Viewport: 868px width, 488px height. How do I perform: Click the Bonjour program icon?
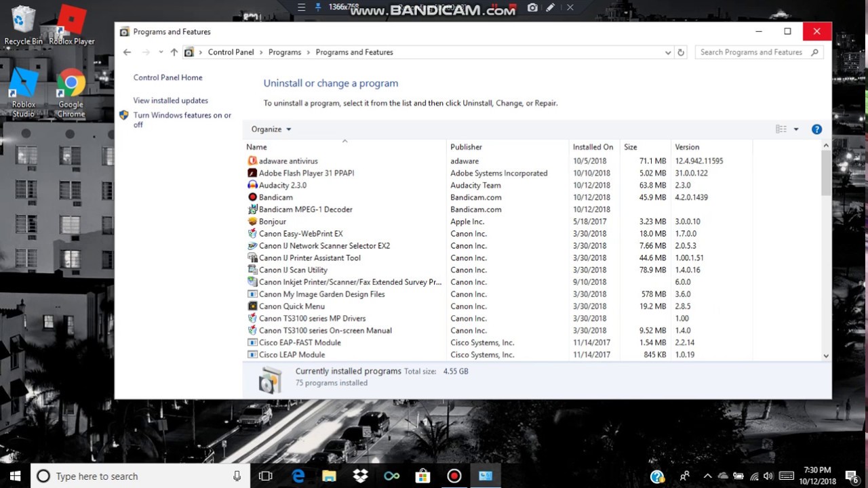pyautogui.click(x=252, y=222)
